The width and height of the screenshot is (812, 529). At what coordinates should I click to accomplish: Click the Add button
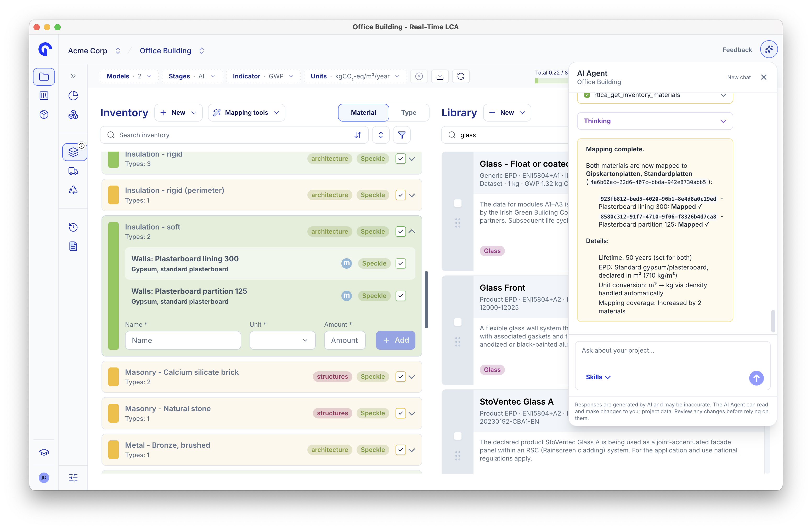click(x=396, y=340)
